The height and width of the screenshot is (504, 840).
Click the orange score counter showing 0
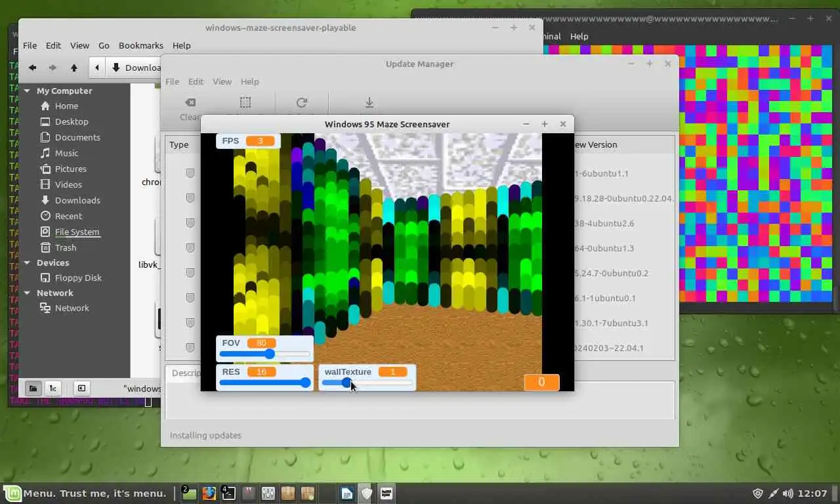(541, 382)
